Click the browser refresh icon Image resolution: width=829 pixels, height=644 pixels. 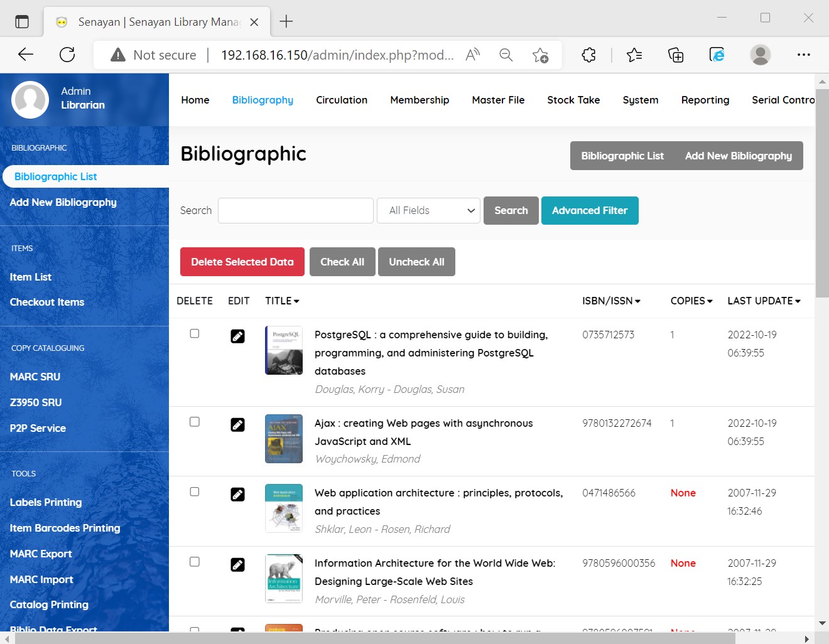click(67, 55)
